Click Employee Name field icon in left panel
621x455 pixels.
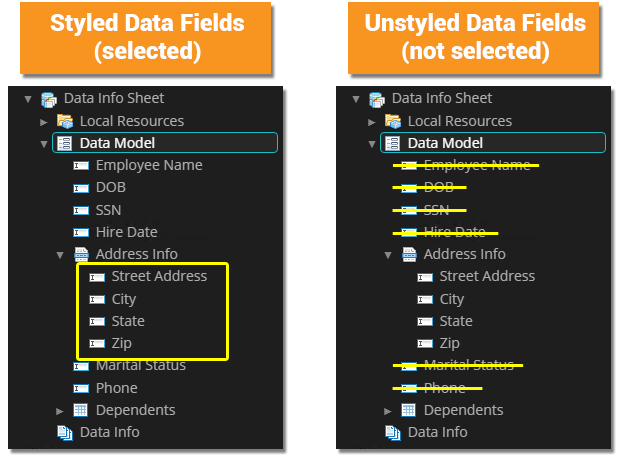(80, 165)
